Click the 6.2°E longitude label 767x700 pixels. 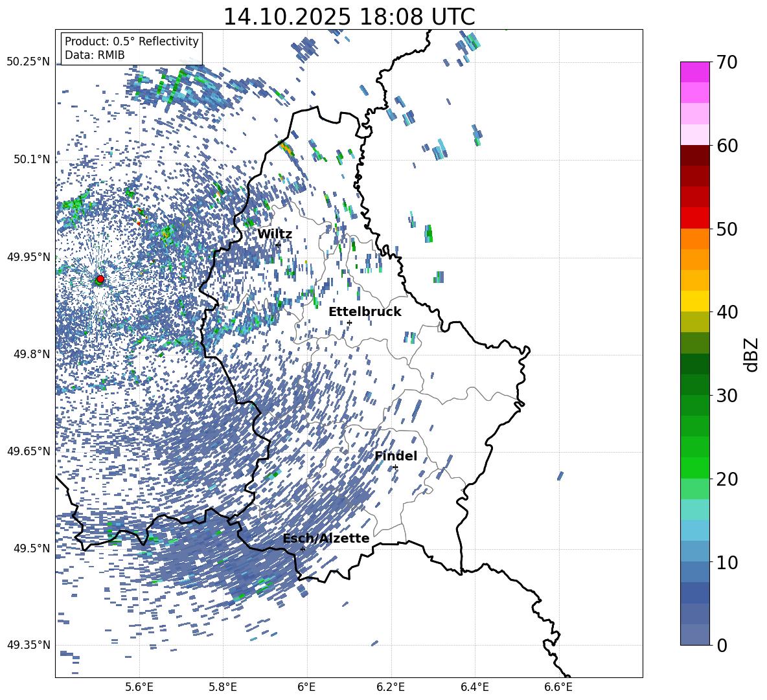pos(391,687)
